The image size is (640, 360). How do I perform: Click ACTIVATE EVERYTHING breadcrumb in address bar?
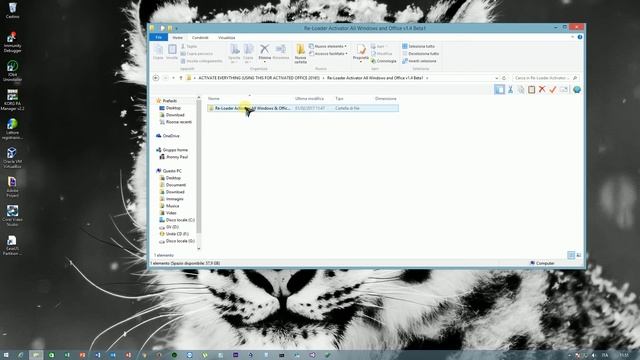tap(259, 78)
